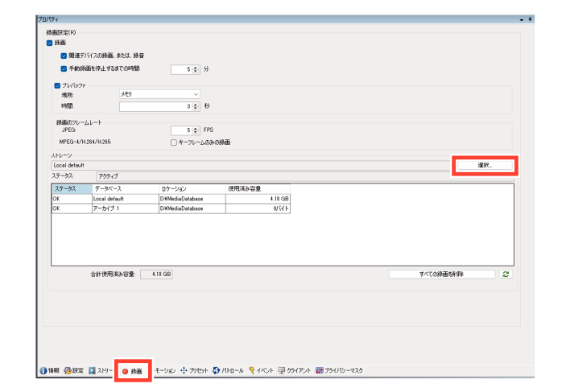Open the イベント tab

[x=261, y=370]
